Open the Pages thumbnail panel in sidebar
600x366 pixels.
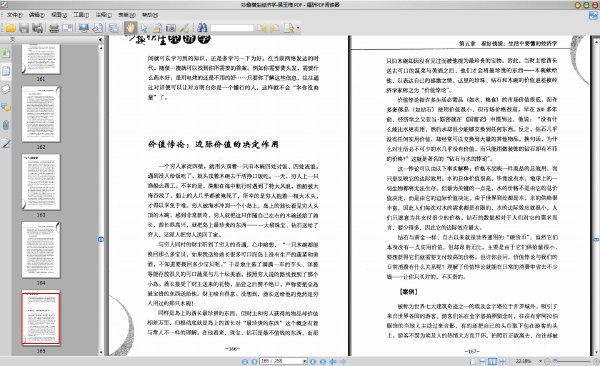6,71
